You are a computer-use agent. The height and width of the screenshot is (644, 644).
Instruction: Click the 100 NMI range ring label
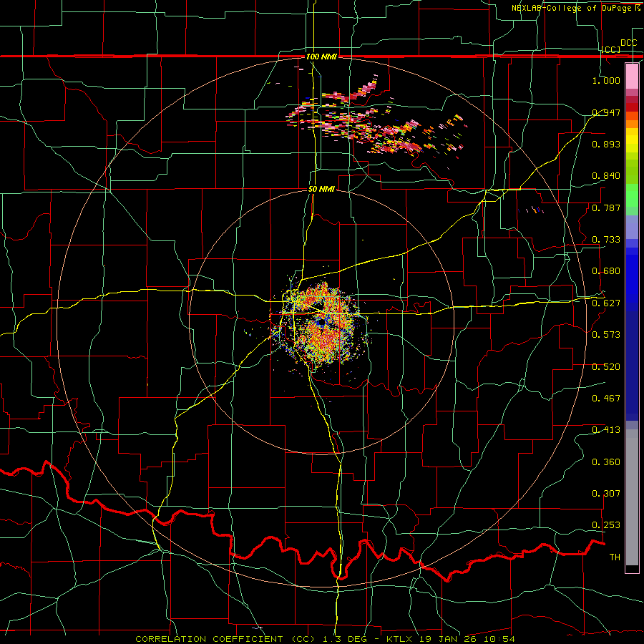click(x=321, y=57)
